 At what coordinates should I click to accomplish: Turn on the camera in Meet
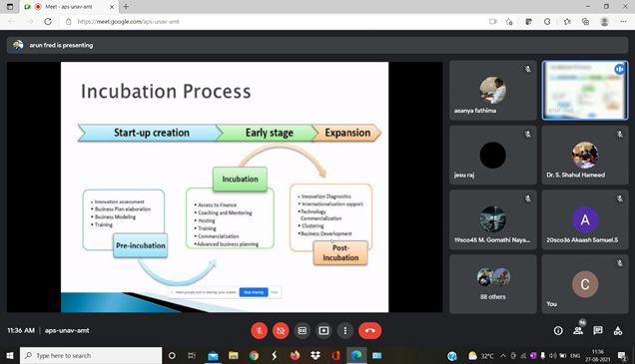(281, 331)
